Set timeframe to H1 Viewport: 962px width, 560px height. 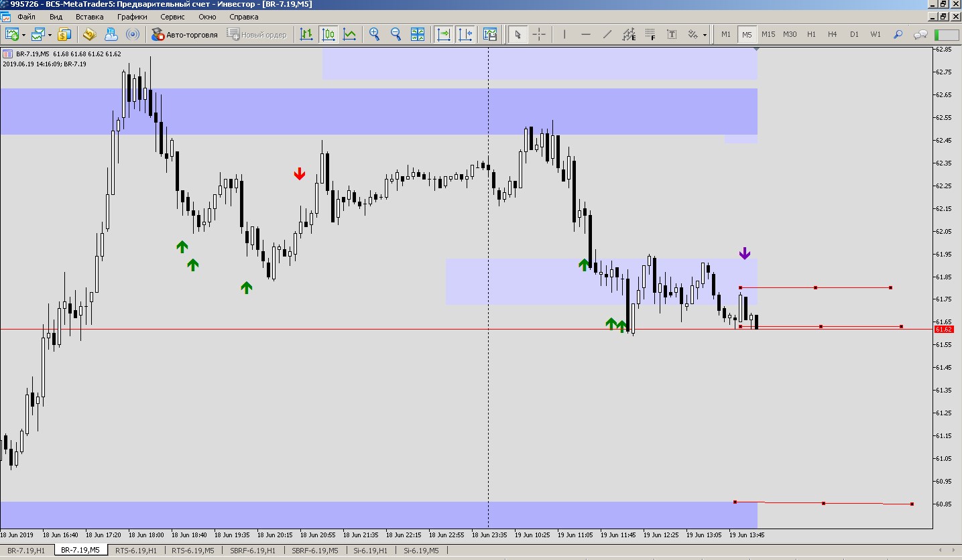point(811,34)
